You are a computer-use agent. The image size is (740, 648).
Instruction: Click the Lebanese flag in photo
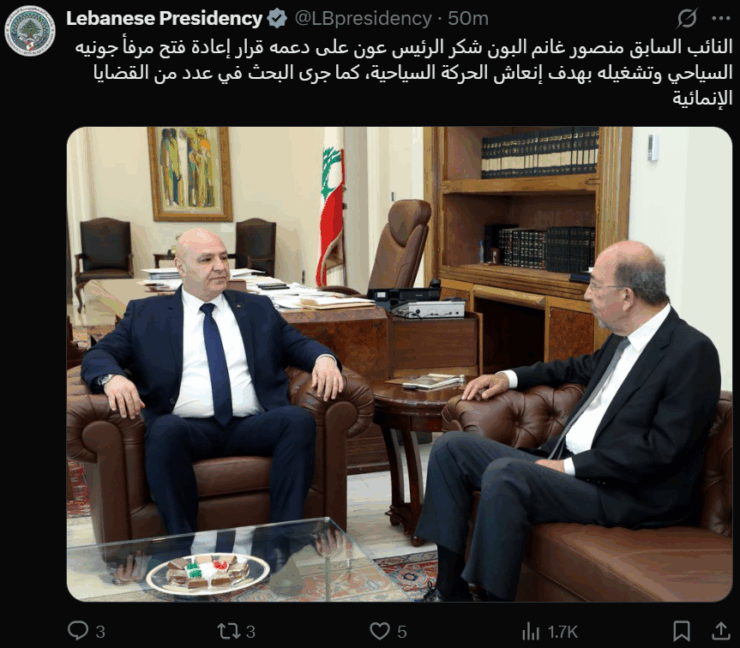click(332, 217)
